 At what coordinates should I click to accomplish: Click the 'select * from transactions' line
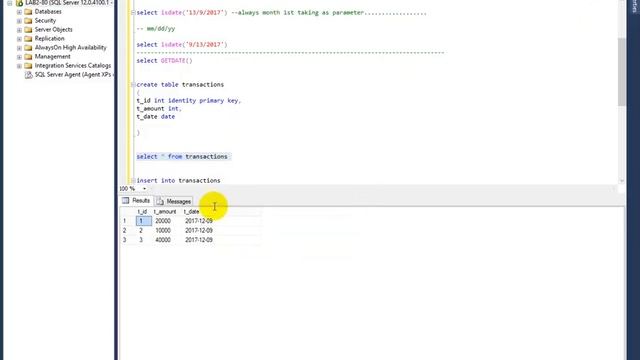(x=182, y=156)
